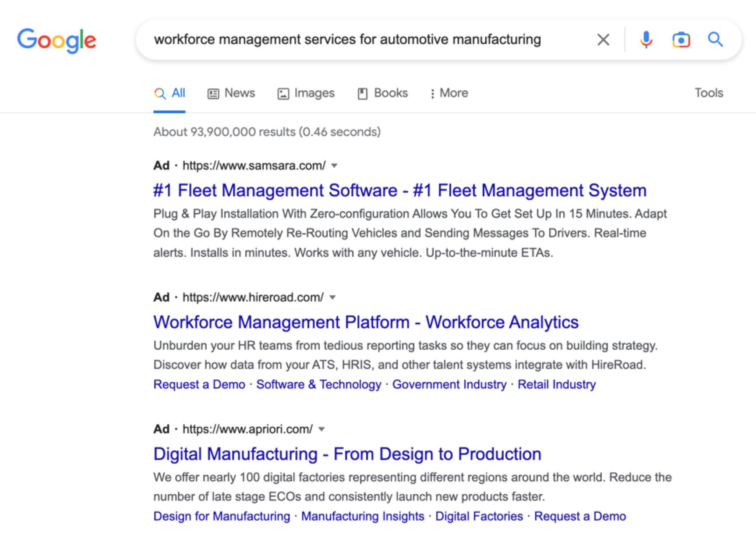Viewport: 756px width, 546px height.
Task: Open '#1 Fleet Management Software' ad link
Action: tap(400, 191)
